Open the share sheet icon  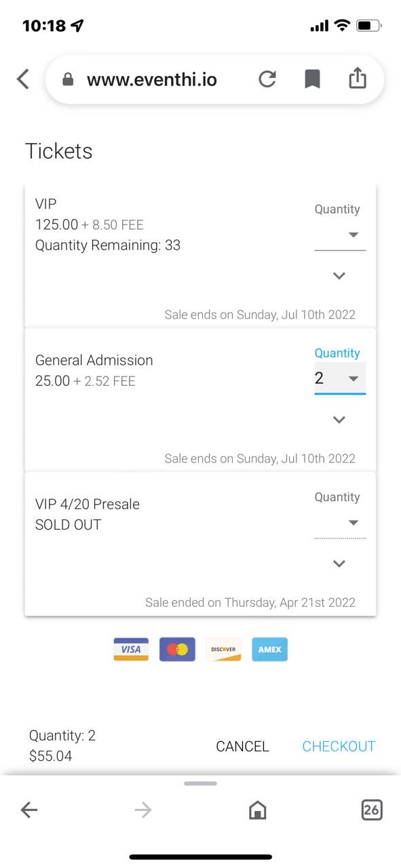(358, 79)
